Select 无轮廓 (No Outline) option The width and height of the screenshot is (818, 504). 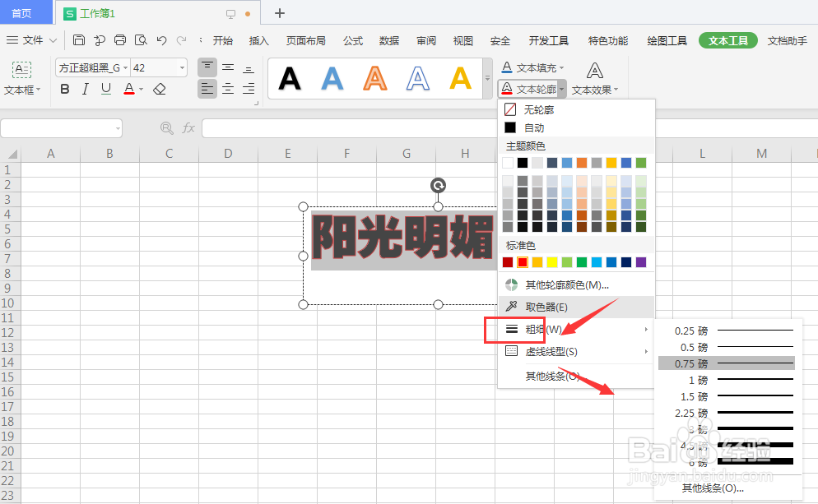click(x=576, y=109)
